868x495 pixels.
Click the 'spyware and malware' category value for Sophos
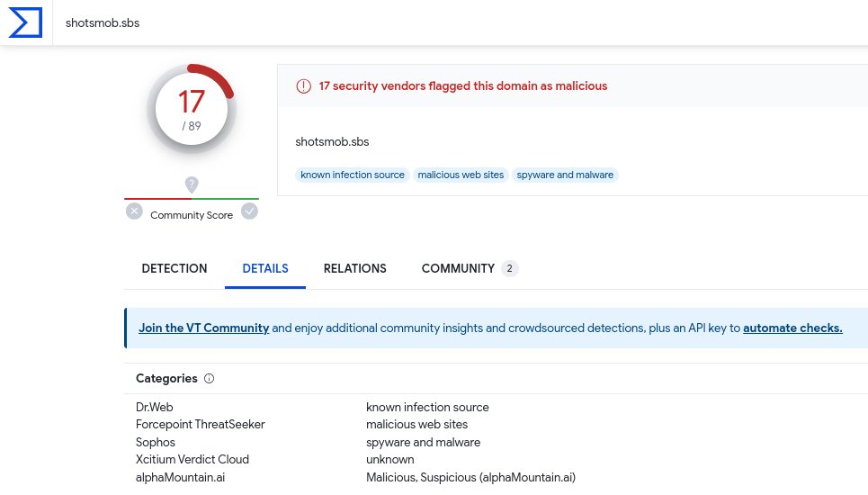tap(424, 443)
